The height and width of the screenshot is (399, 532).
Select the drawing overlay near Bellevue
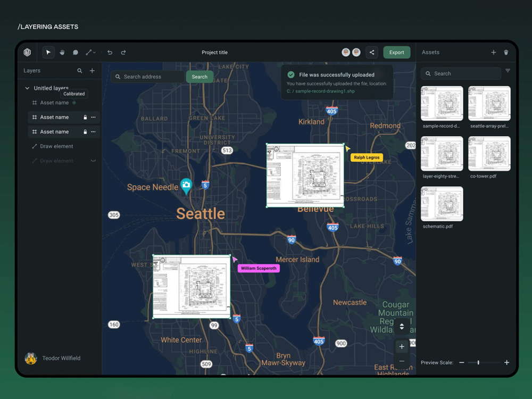(x=305, y=176)
